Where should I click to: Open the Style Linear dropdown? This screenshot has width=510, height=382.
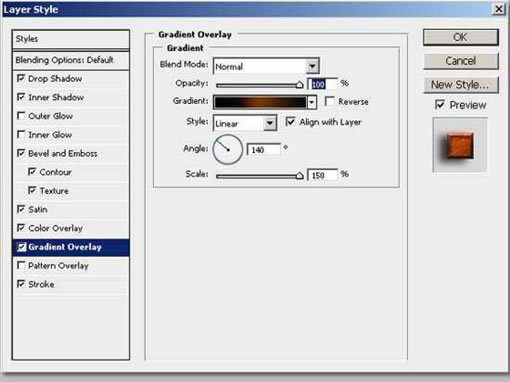(x=270, y=123)
